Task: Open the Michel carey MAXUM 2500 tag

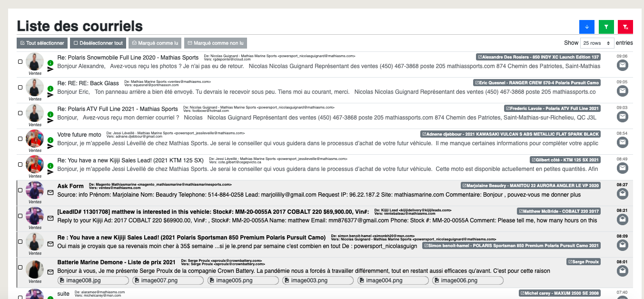Action: (x=560, y=293)
